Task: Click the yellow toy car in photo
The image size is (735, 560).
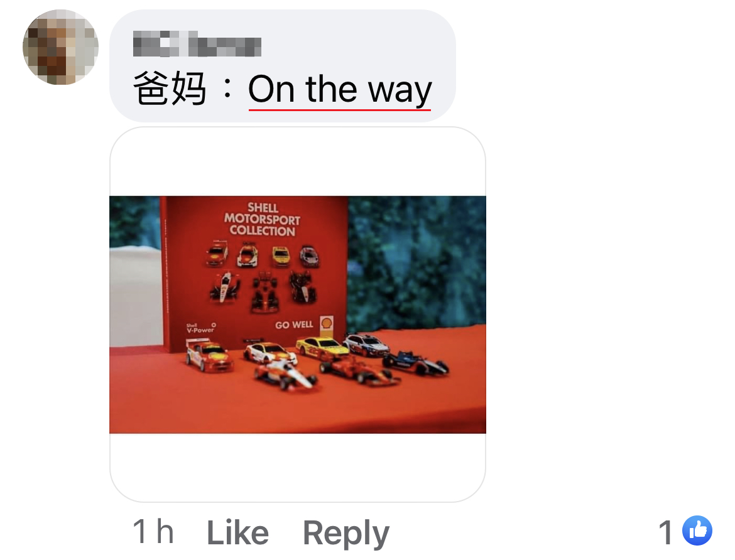Action: (x=322, y=348)
